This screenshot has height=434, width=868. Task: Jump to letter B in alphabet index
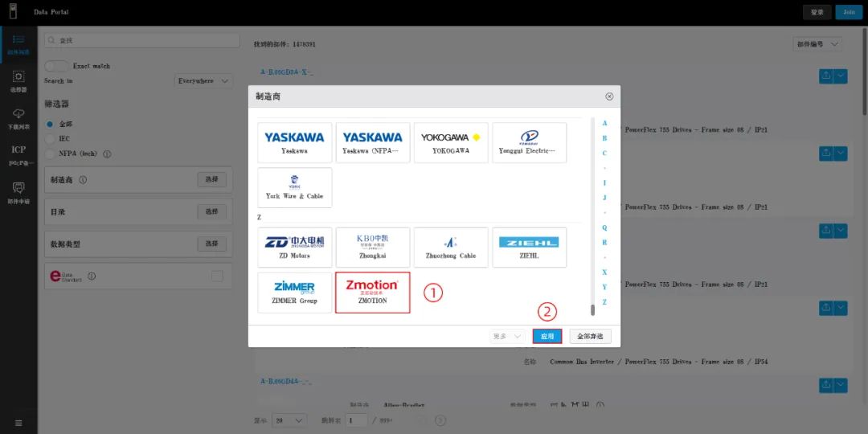pos(604,138)
